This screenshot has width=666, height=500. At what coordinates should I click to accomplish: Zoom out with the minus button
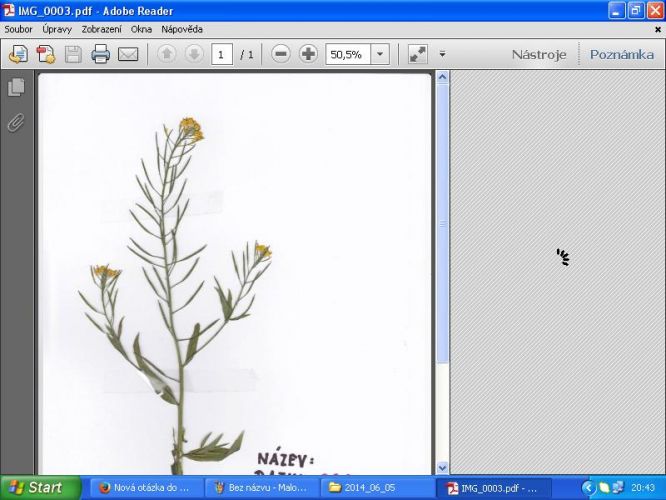(x=281, y=54)
